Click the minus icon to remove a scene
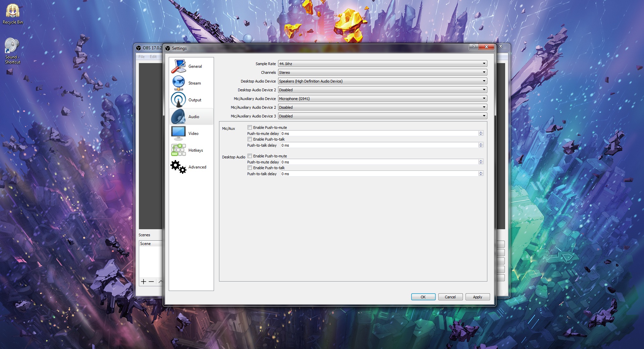 151,282
